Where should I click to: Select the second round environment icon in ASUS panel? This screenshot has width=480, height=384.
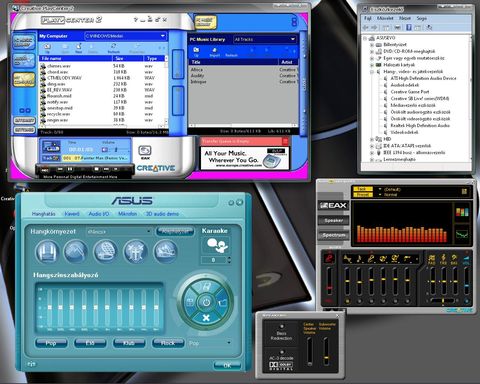click(x=76, y=252)
